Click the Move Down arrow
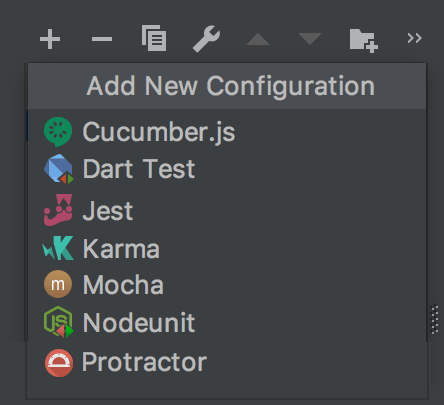This screenshot has width=444, height=405. click(310, 38)
